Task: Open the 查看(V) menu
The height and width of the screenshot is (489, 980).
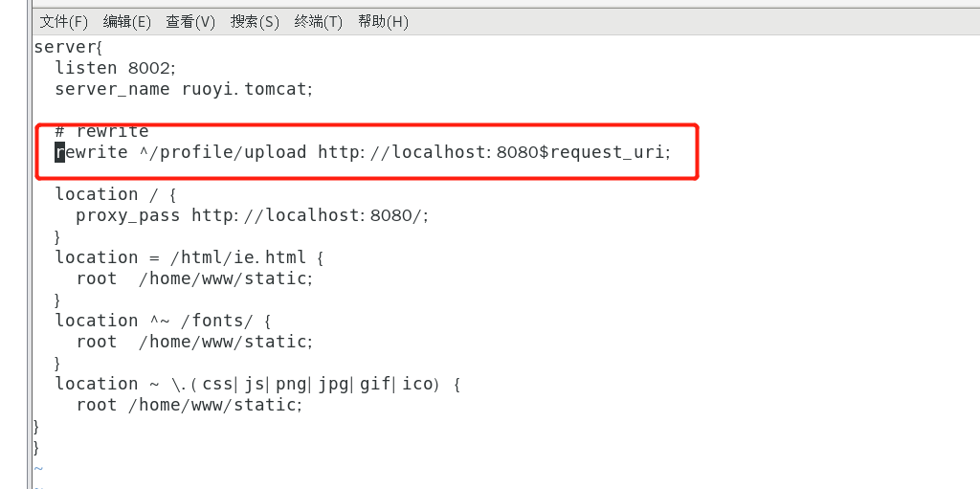Action: 190,22
